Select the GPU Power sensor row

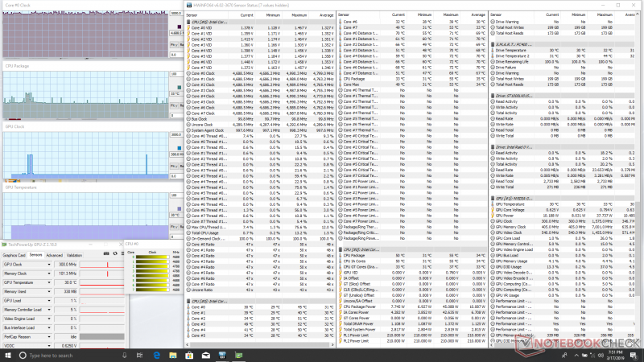point(563,216)
